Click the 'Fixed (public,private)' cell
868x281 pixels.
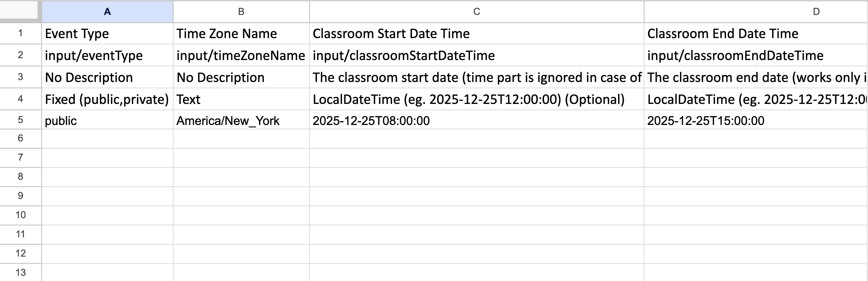(107, 99)
